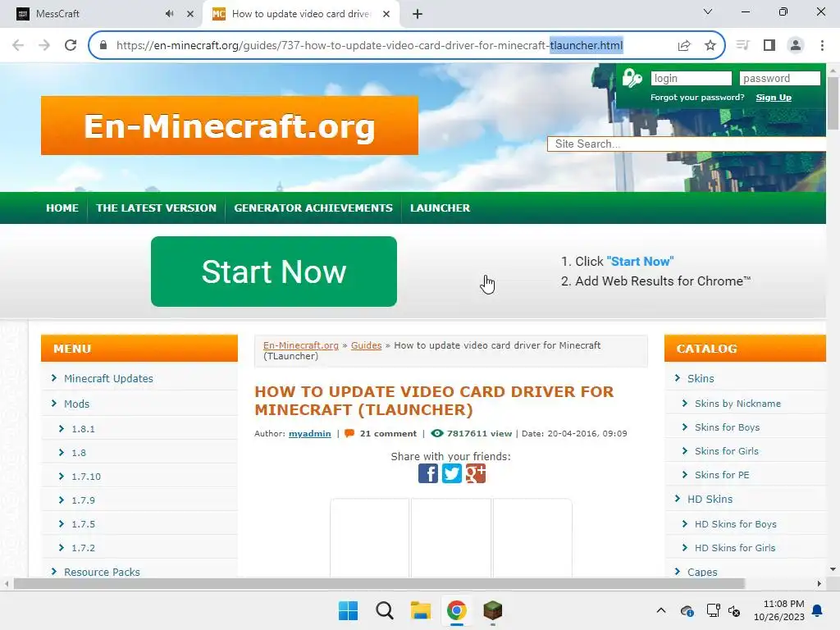Open THE LATEST VERSION menu item

point(156,208)
